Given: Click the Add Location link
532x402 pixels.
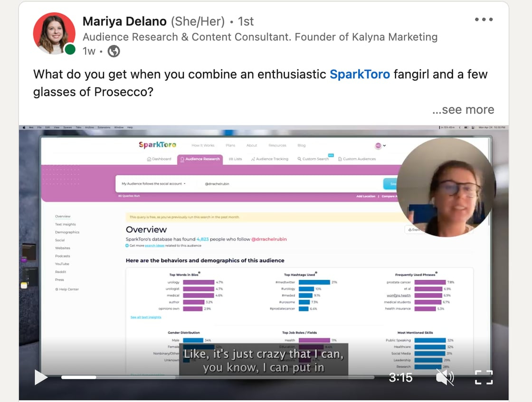Looking at the screenshot, I should click(366, 196).
